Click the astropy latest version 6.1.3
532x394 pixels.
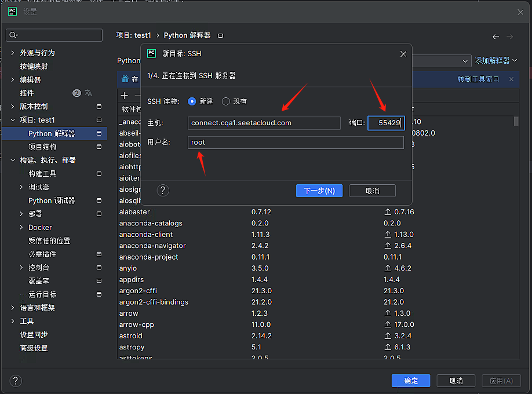point(402,347)
